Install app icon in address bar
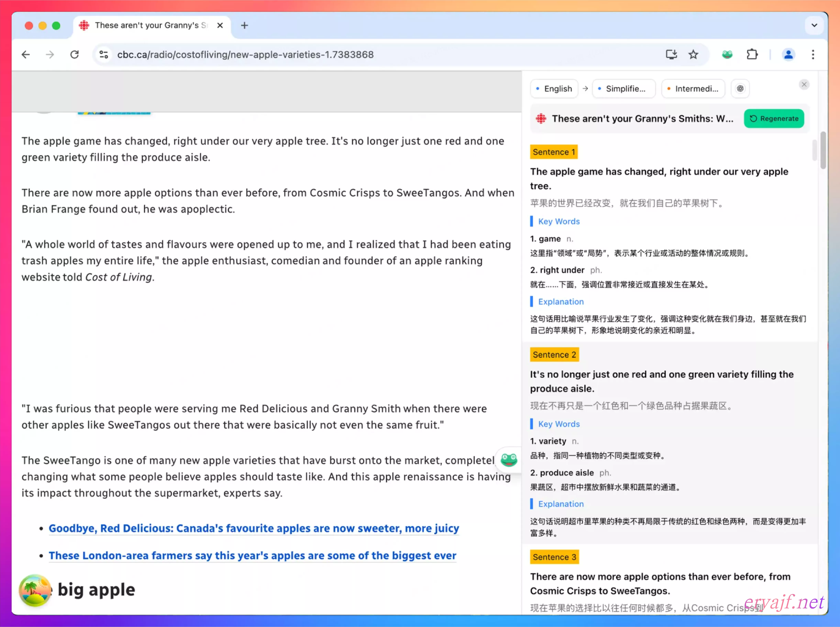The height and width of the screenshot is (627, 840). 671,55
